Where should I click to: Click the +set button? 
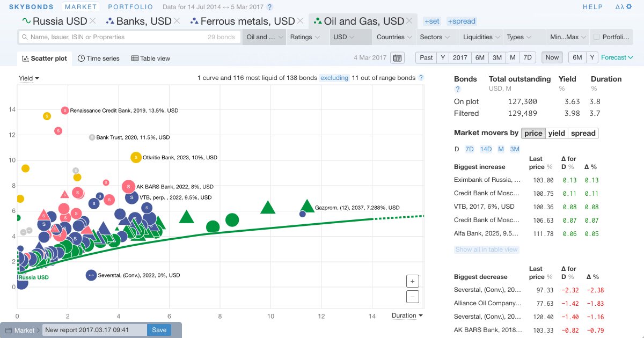431,21
